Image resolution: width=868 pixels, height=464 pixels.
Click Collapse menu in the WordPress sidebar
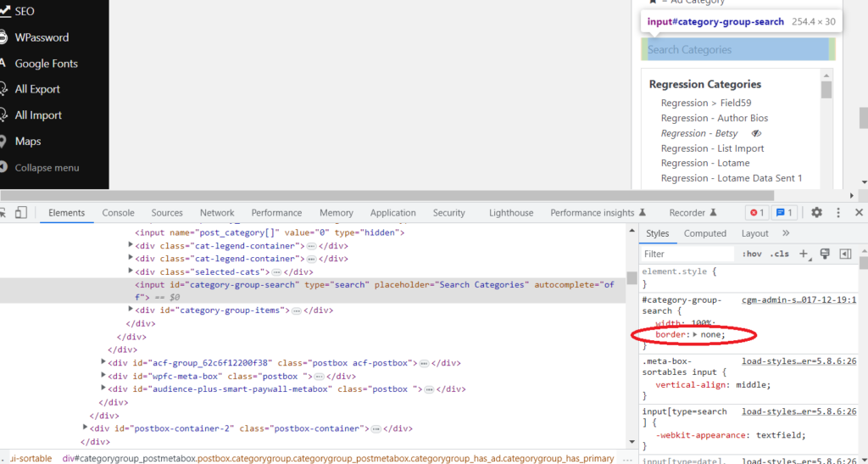[x=47, y=168]
